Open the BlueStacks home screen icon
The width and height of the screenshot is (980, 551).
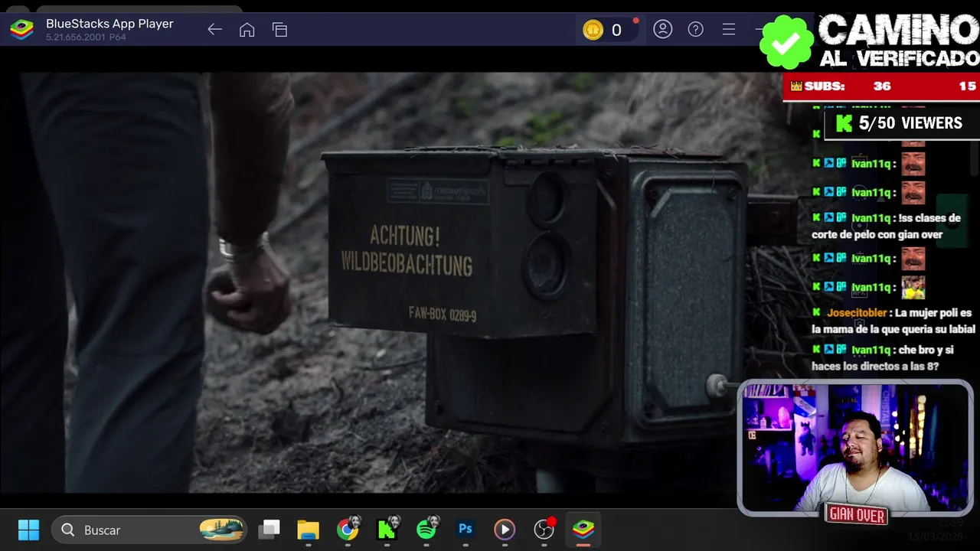pyautogui.click(x=247, y=30)
